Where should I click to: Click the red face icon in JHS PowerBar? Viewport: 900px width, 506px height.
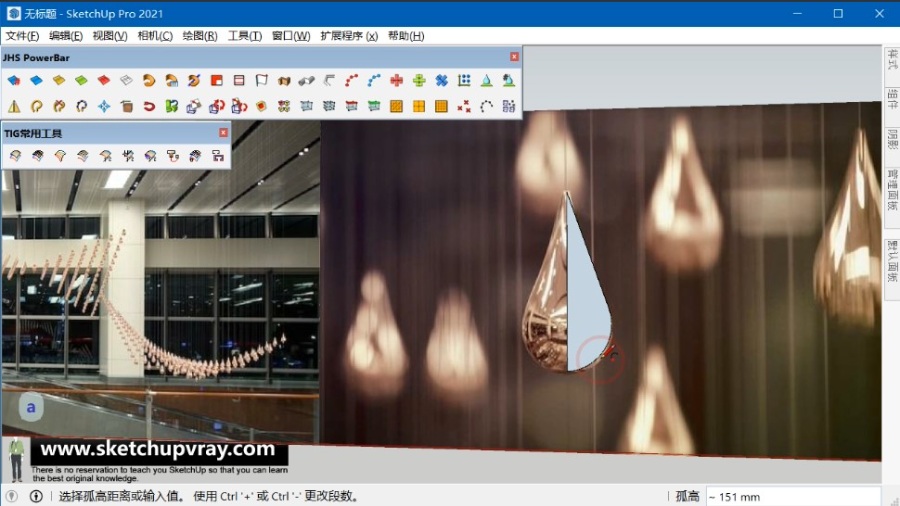[x=104, y=80]
